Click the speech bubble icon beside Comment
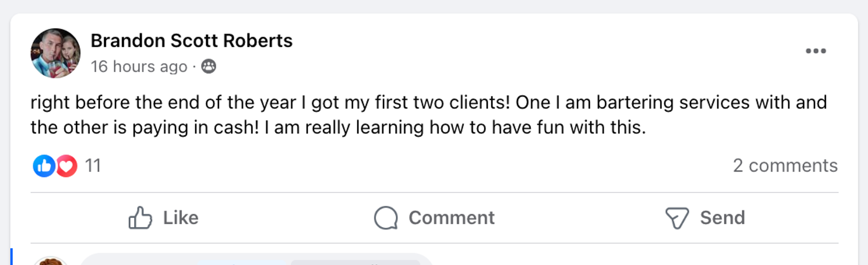 (386, 218)
